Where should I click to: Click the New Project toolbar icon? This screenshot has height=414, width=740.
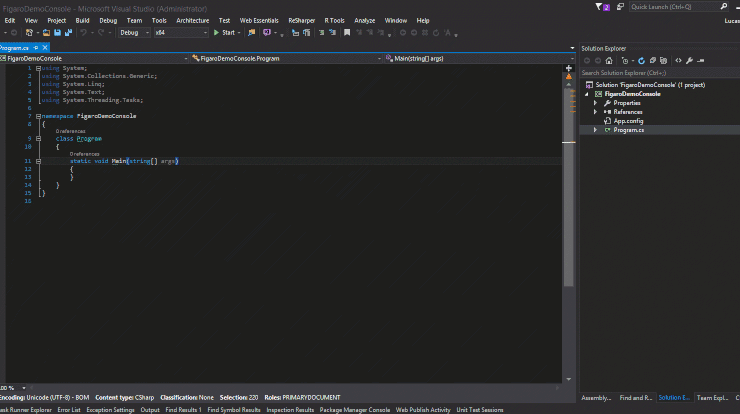pyautogui.click(x=29, y=33)
